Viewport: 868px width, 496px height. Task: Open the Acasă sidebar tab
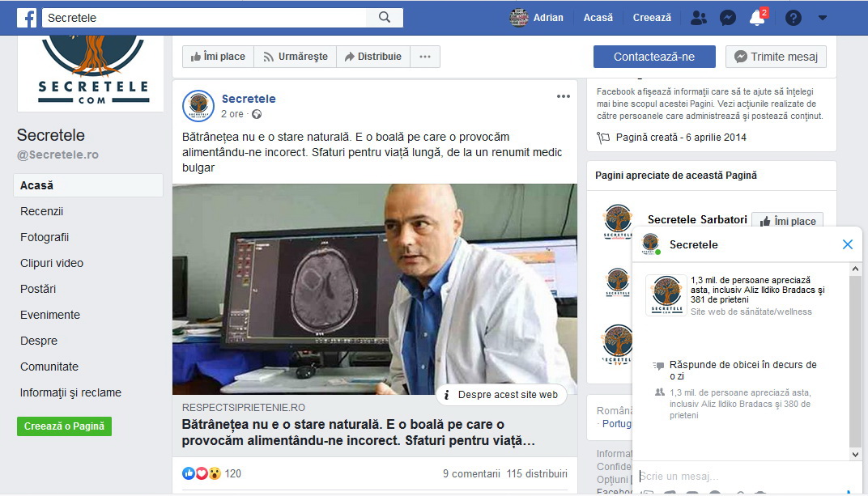(88, 185)
